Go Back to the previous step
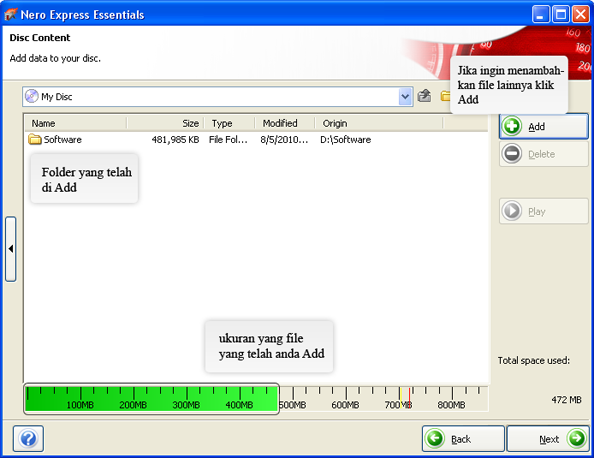This screenshot has height=458, width=594. click(x=463, y=439)
